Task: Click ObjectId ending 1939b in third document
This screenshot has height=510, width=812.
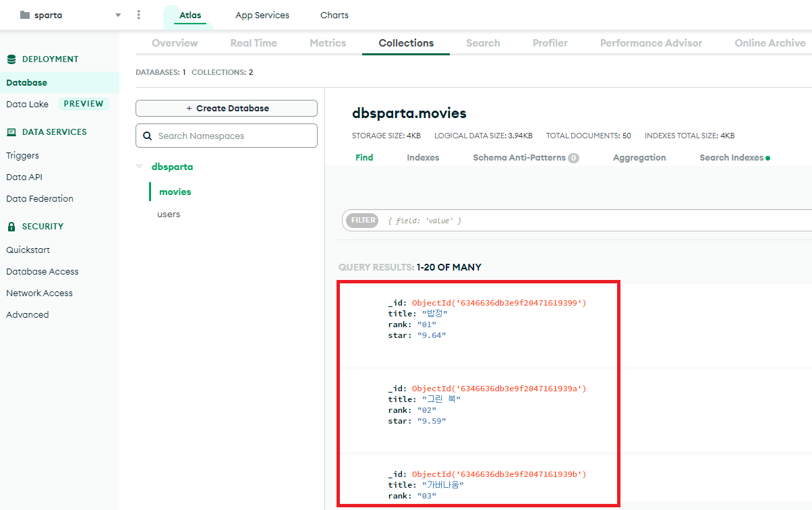Action: 499,474
